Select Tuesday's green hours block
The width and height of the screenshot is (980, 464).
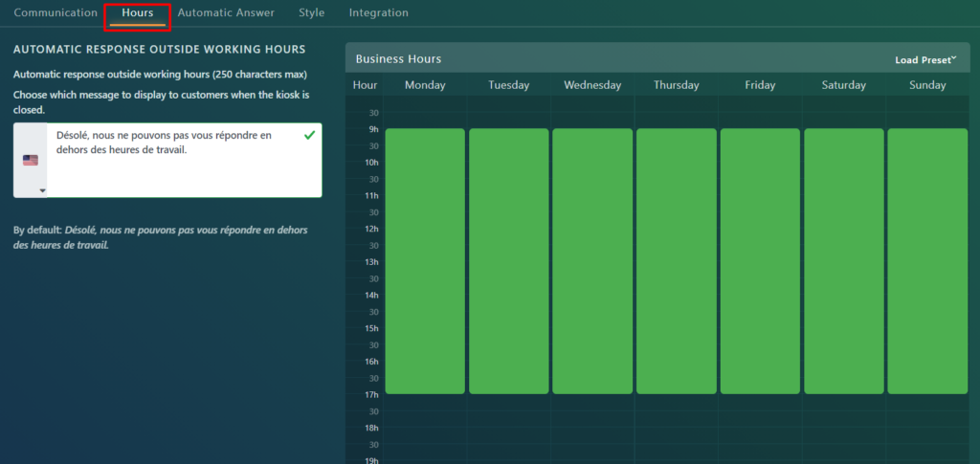tap(508, 260)
